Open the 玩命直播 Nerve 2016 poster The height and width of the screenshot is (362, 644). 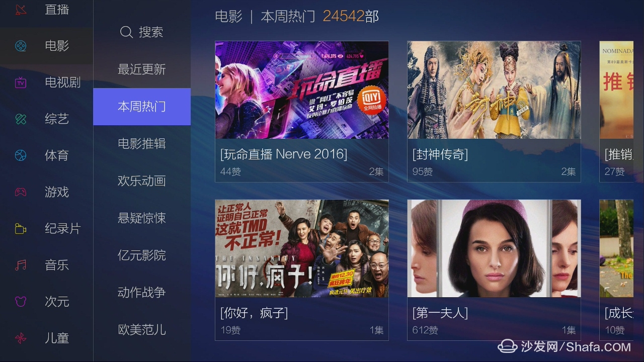[x=302, y=90]
